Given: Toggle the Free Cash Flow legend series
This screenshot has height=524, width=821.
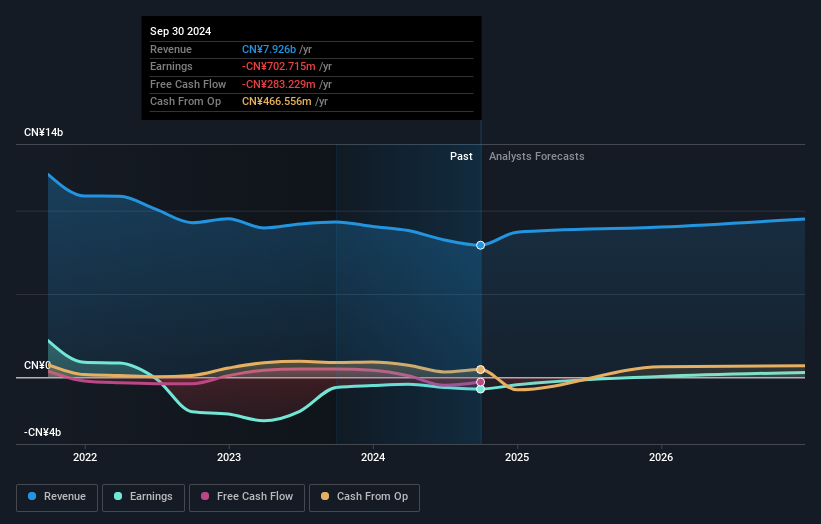Looking at the screenshot, I should (x=247, y=497).
